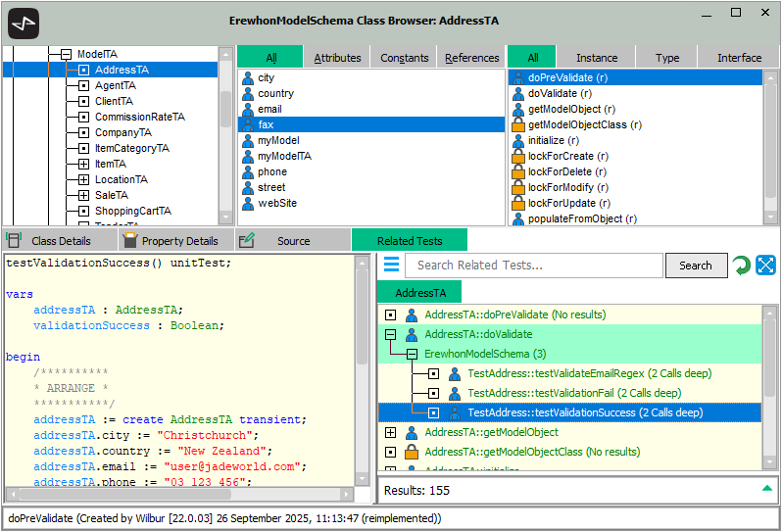Toggle the Results panel green triangle
The image size is (782, 532).
point(766,488)
